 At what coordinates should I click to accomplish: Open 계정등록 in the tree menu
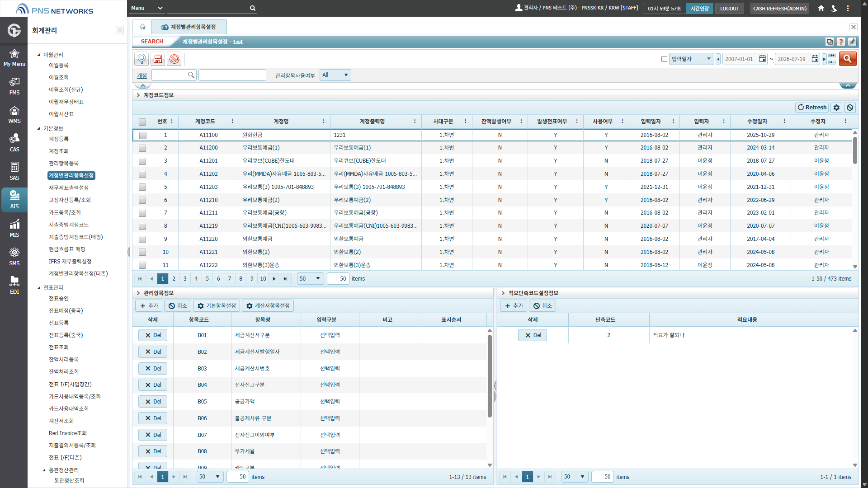click(x=59, y=139)
